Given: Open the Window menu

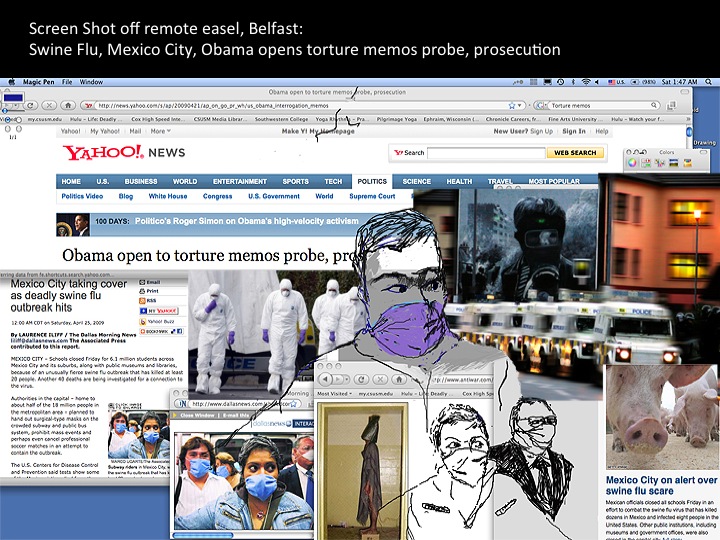Looking at the screenshot, I should pyautogui.click(x=91, y=82).
